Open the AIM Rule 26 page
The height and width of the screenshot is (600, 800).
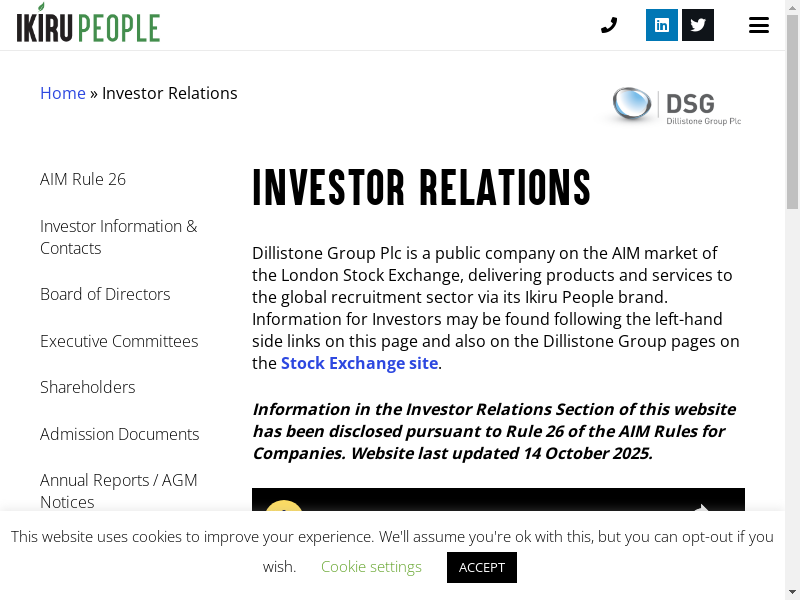(x=83, y=179)
